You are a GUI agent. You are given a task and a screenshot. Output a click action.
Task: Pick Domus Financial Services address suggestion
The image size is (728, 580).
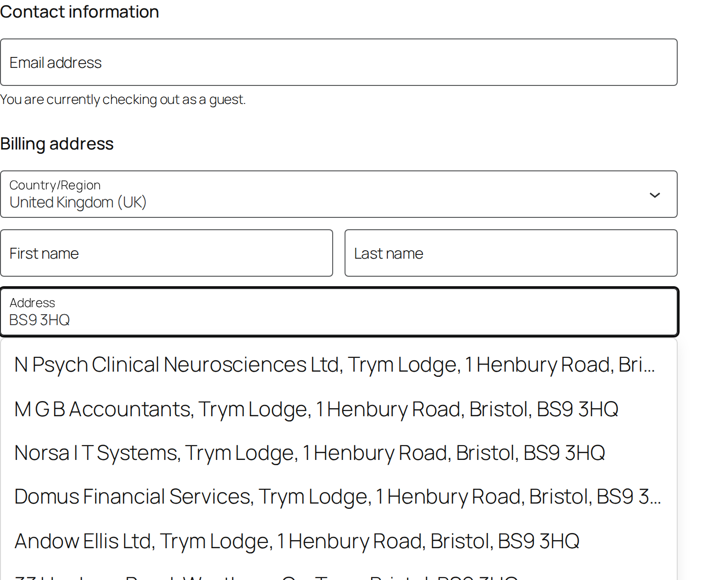339,496
